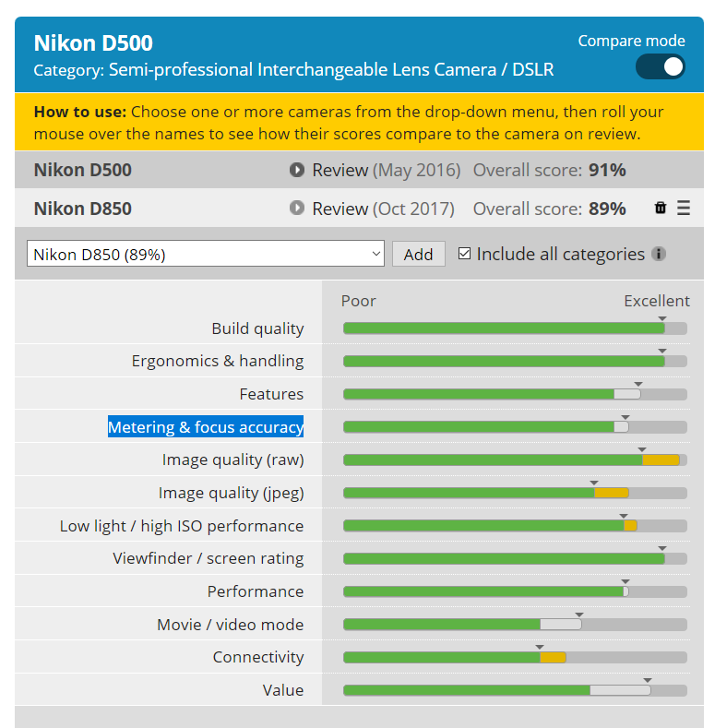Click the Performance label

[x=256, y=591]
